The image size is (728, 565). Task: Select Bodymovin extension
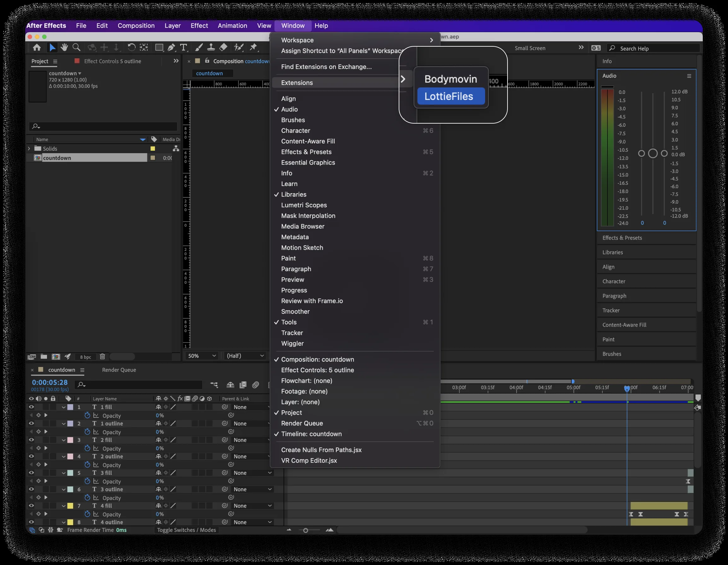tap(451, 79)
